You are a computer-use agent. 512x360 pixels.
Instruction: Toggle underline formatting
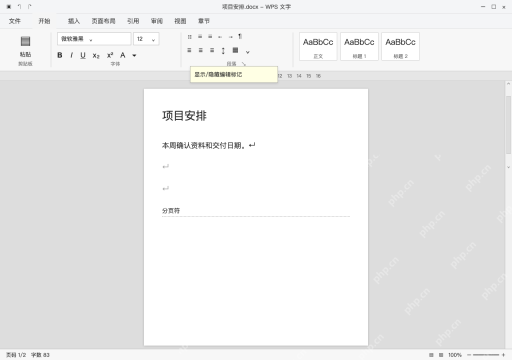83,55
